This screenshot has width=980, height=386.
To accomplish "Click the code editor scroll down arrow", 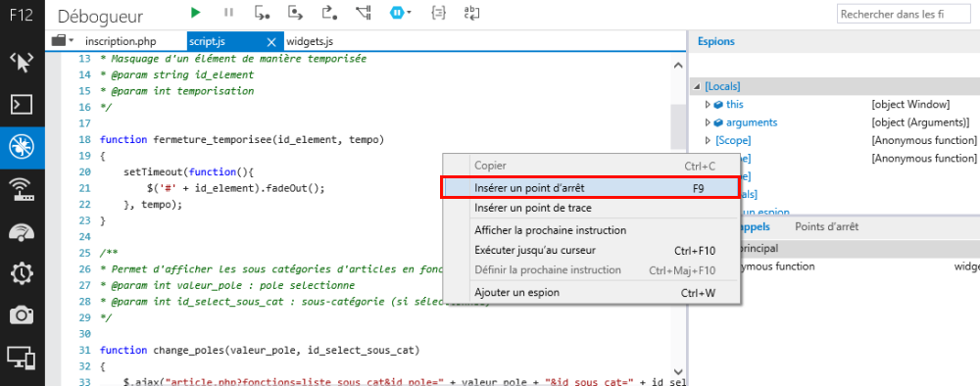I will [678, 372].
